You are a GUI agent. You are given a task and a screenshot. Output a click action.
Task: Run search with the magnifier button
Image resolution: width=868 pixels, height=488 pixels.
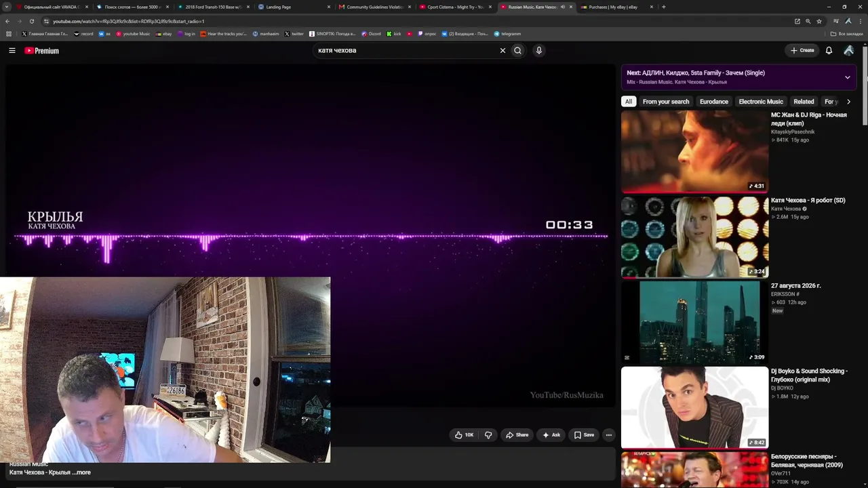pyautogui.click(x=517, y=50)
